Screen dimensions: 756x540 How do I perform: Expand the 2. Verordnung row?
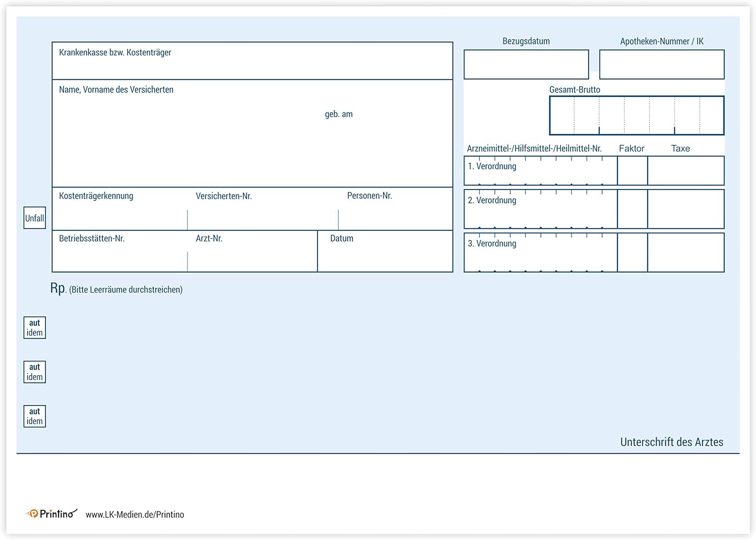click(539, 209)
